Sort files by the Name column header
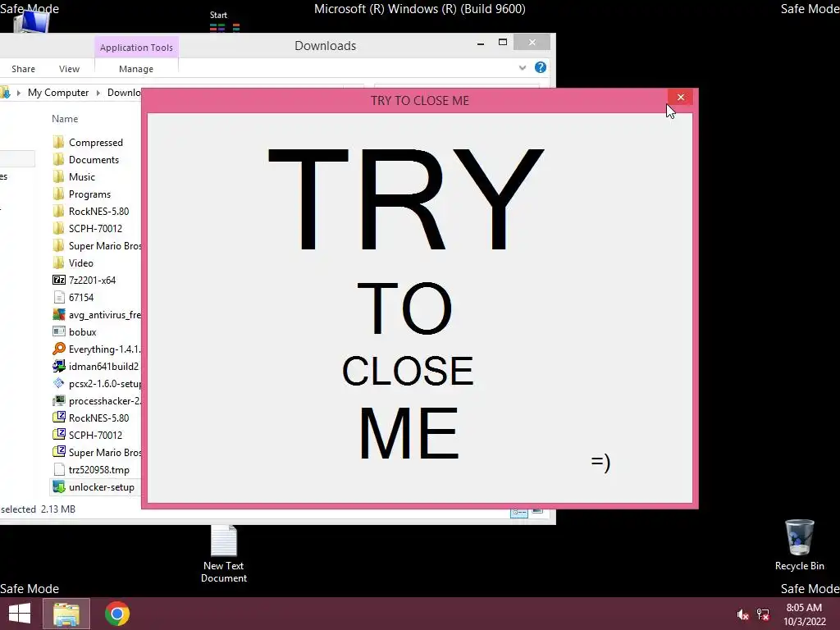 pos(65,119)
